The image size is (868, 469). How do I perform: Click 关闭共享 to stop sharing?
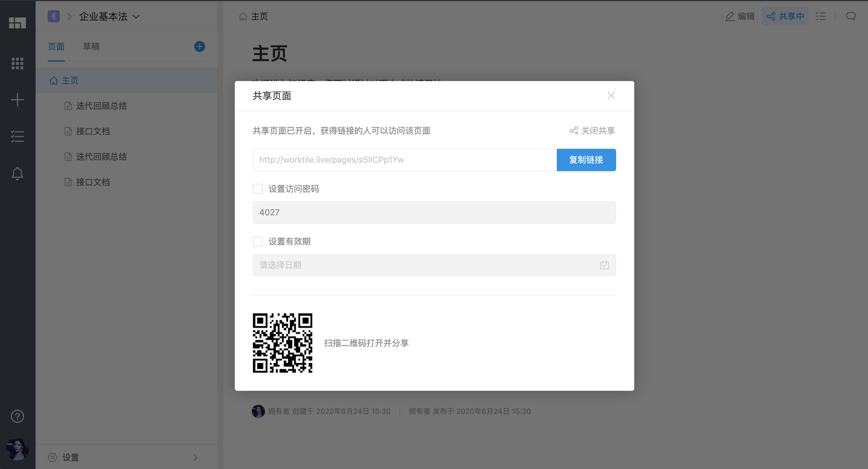(592, 131)
